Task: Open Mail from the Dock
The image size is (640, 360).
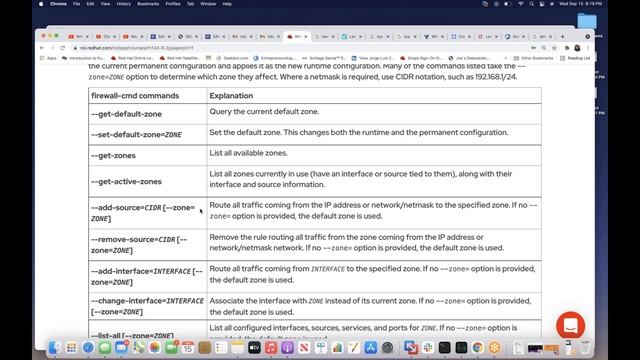Action: pos(121,347)
